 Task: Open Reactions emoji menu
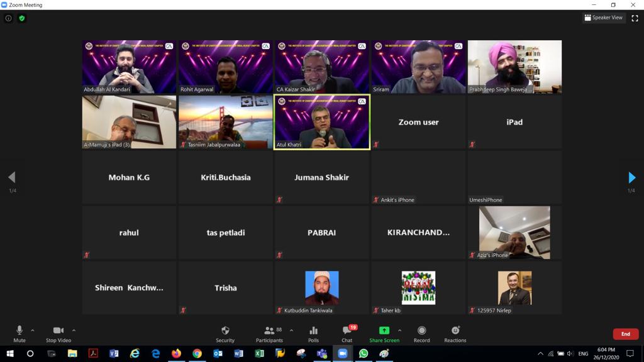pos(455,334)
